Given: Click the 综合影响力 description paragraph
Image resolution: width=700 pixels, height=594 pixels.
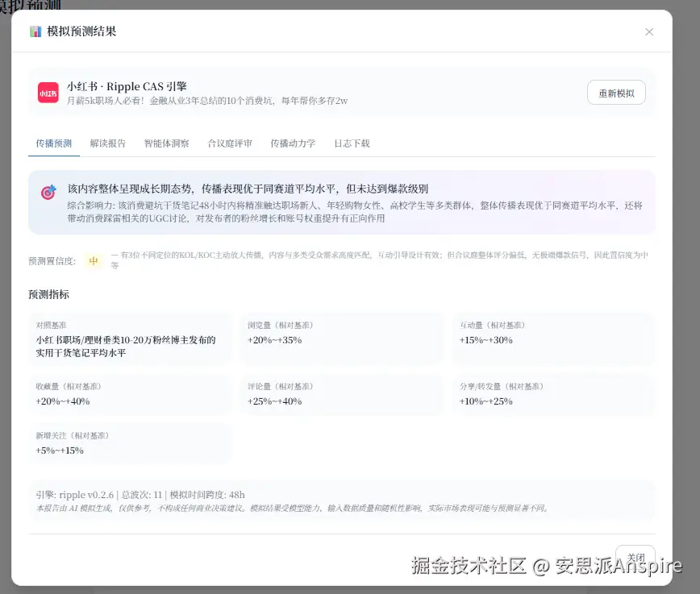Looking at the screenshot, I should click(x=355, y=211).
